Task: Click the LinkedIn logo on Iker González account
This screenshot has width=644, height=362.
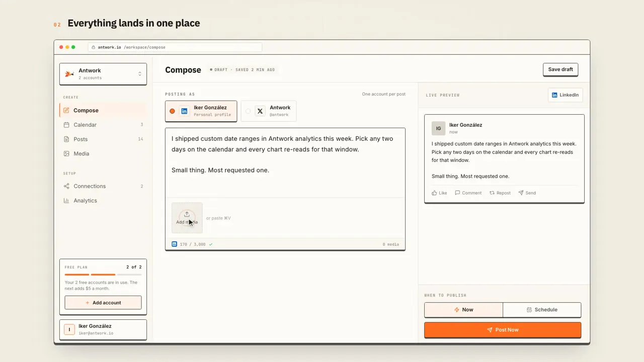Action: point(184,111)
